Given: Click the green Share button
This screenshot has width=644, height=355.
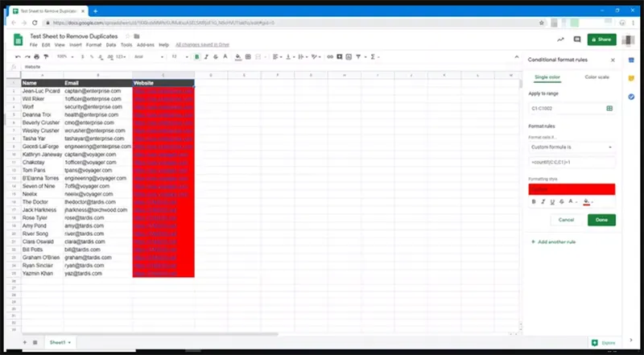Looking at the screenshot, I should (601, 39).
